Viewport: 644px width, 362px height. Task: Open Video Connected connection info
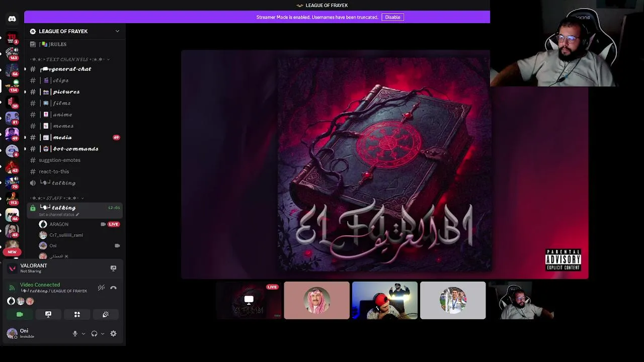coord(40,285)
